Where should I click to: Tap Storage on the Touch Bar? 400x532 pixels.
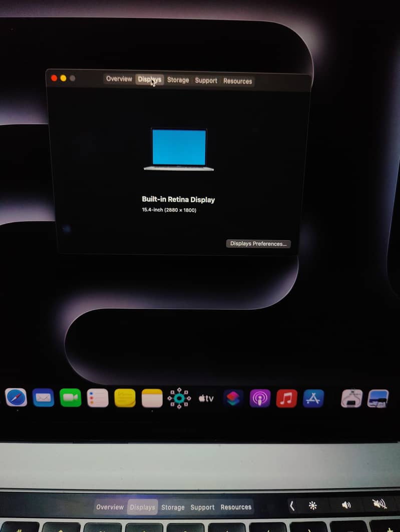[173, 507]
